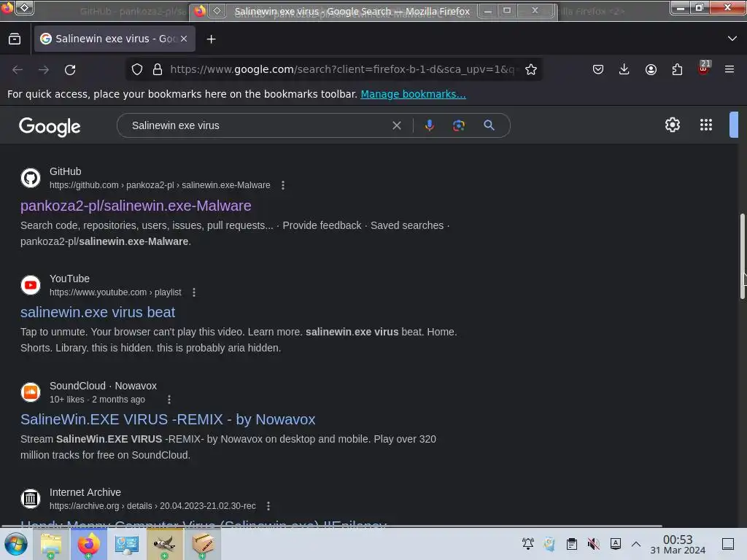
Task: Open more options for GitHub result
Action: [283, 185]
